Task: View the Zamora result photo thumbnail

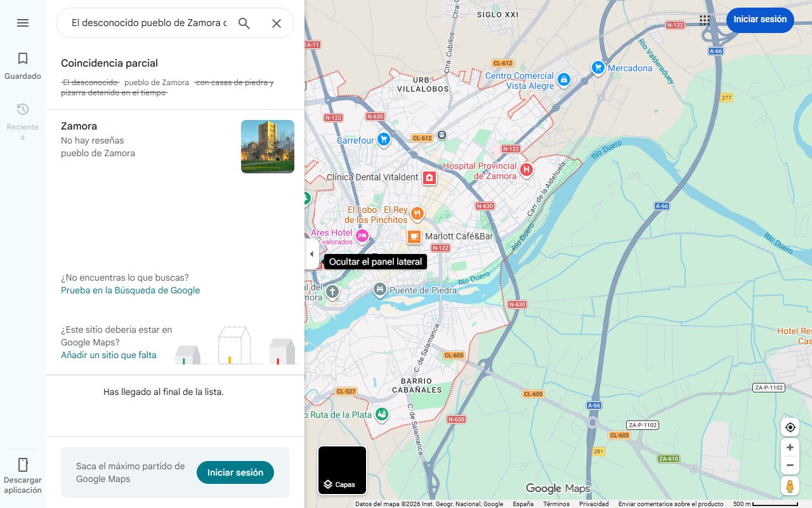Action: (x=267, y=146)
